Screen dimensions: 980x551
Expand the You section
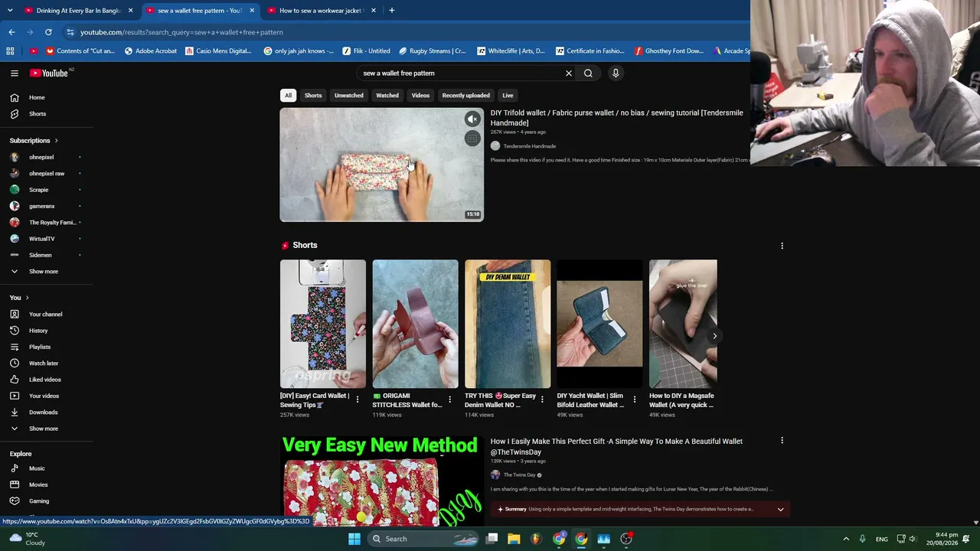(x=19, y=298)
